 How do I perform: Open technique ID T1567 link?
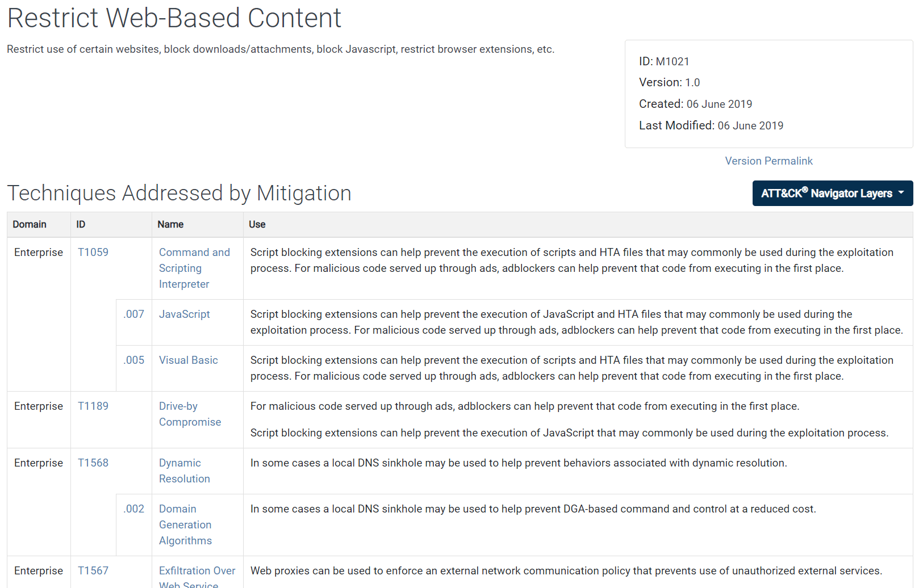[x=93, y=571]
